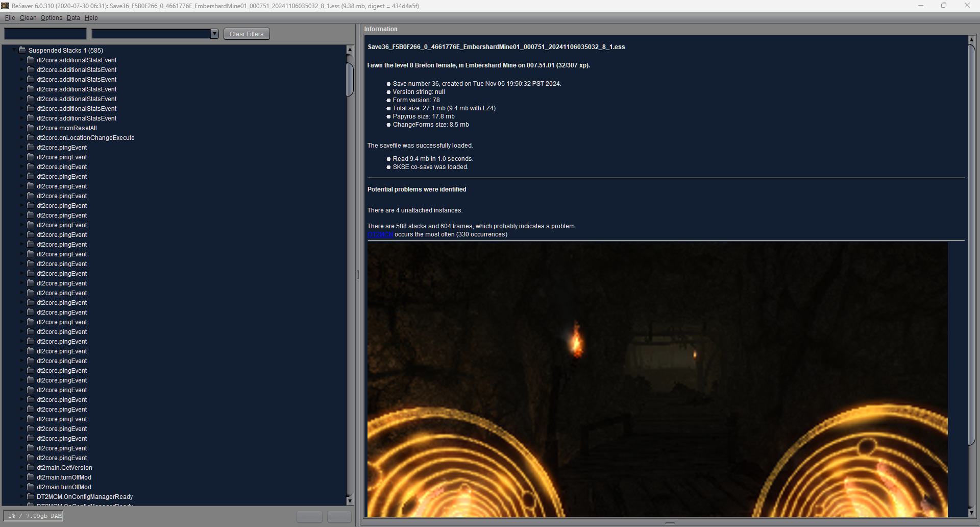The image size is (980, 527).
Task: Click the RAM usage indicator in the status bar
Action: click(32, 515)
